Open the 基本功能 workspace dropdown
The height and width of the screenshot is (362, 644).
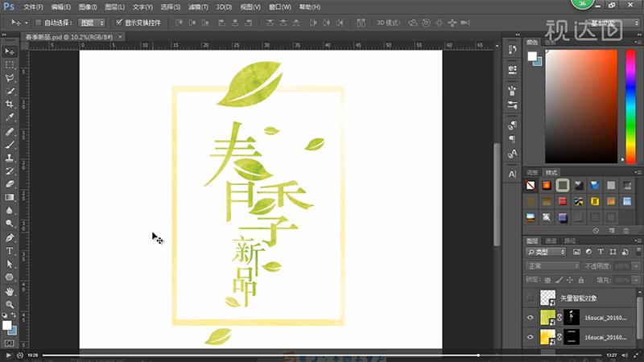613,23
